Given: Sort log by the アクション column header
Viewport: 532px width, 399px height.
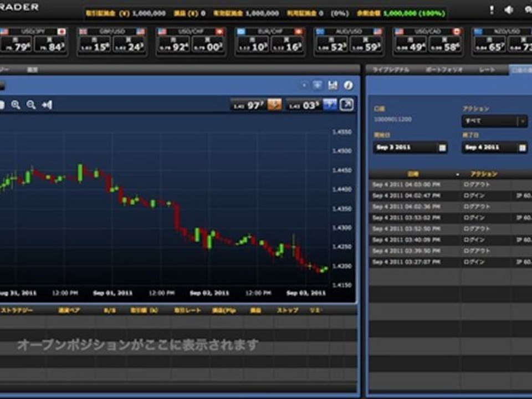Looking at the screenshot, I should tap(484, 174).
